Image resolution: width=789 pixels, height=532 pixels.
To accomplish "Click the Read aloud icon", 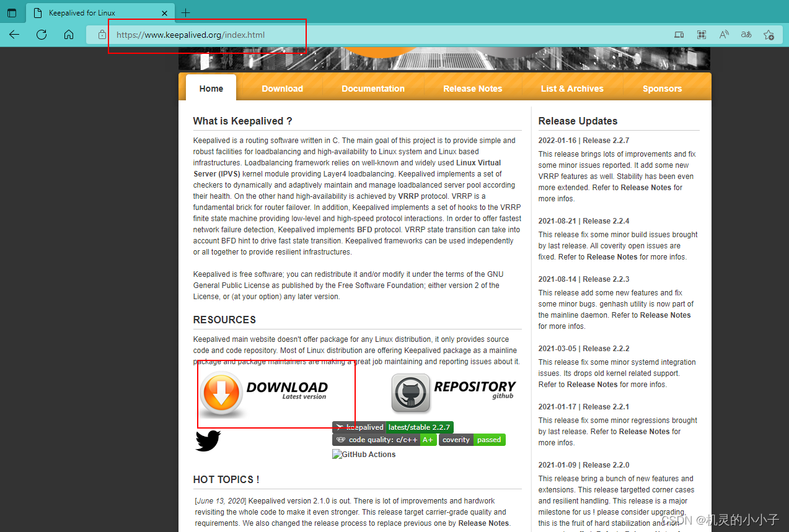I will click(x=724, y=35).
